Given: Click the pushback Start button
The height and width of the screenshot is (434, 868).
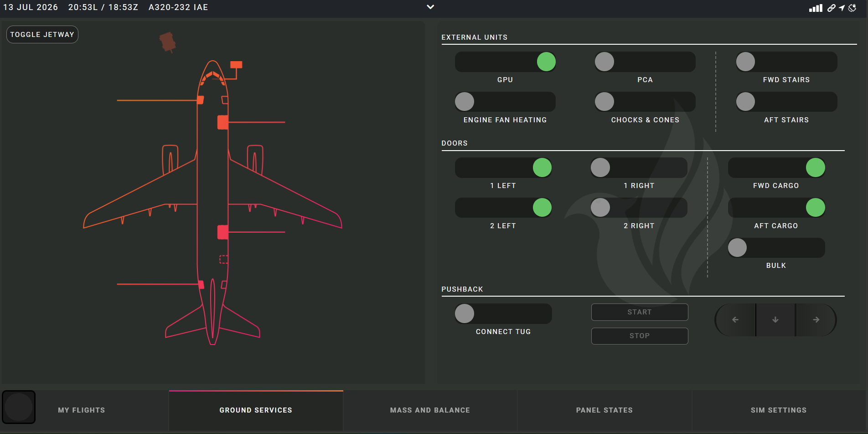Looking at the screenshot, I should coord(640,312).
